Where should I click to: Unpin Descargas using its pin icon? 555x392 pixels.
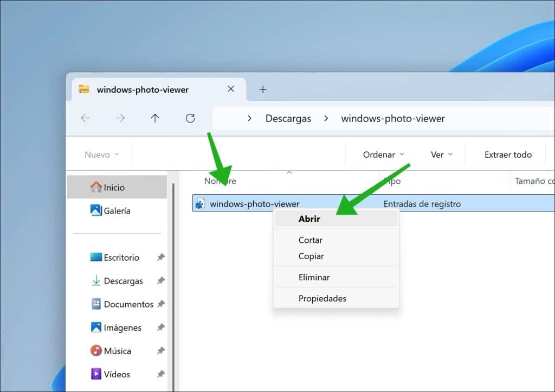click(x=160, y=280)
